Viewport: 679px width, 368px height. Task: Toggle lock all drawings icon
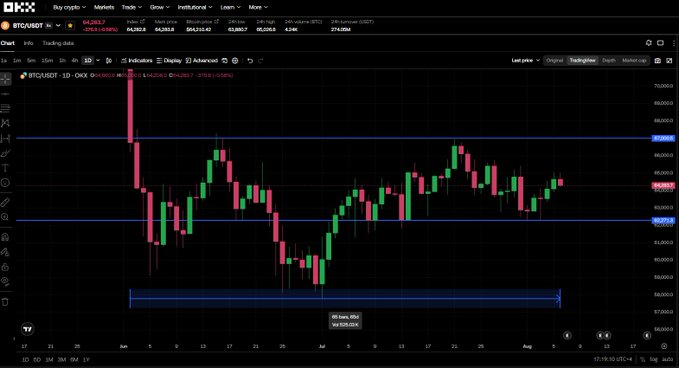pos(5,267)
